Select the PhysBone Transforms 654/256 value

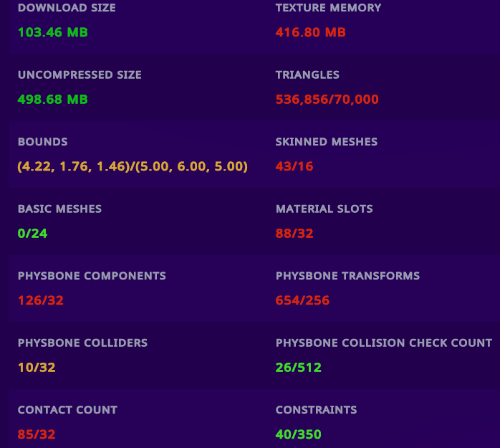coord(302,300)
